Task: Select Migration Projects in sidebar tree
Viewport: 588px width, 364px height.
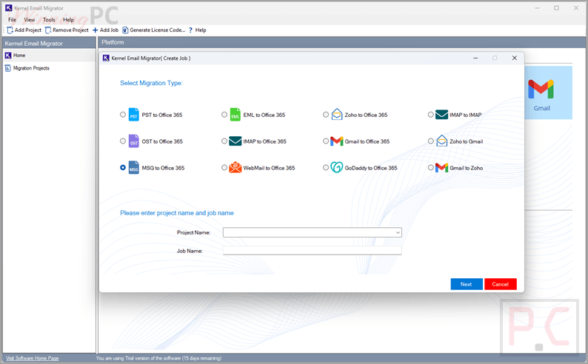Action: (x=31, y=68)
